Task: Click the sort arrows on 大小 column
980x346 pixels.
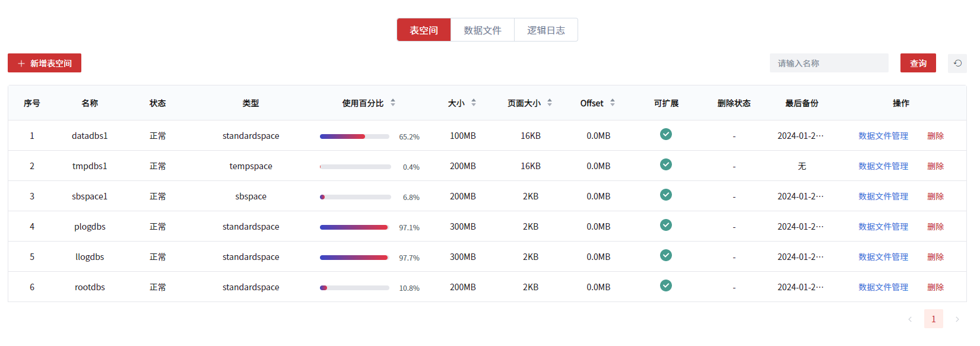Action: tap(474, 103)
